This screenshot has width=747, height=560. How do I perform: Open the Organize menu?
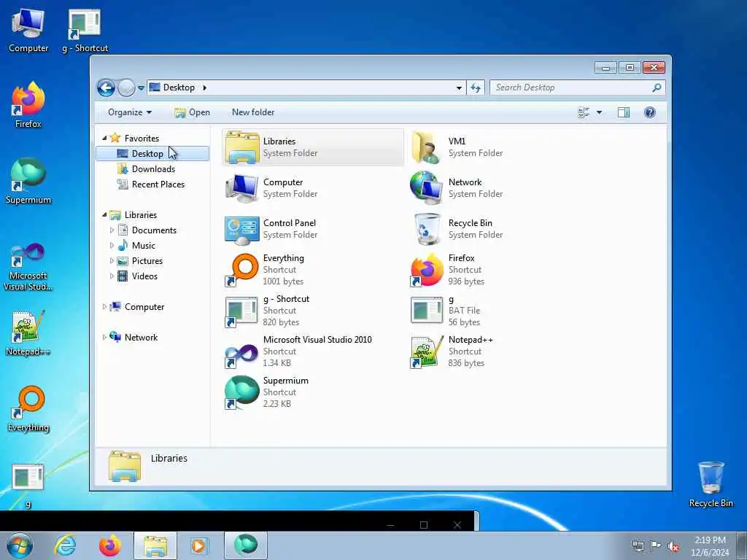(x=130, y=112)
